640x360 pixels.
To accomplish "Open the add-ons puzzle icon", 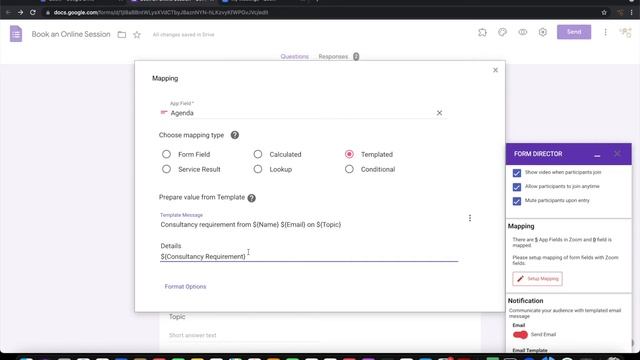I will [x=482, y=32].
